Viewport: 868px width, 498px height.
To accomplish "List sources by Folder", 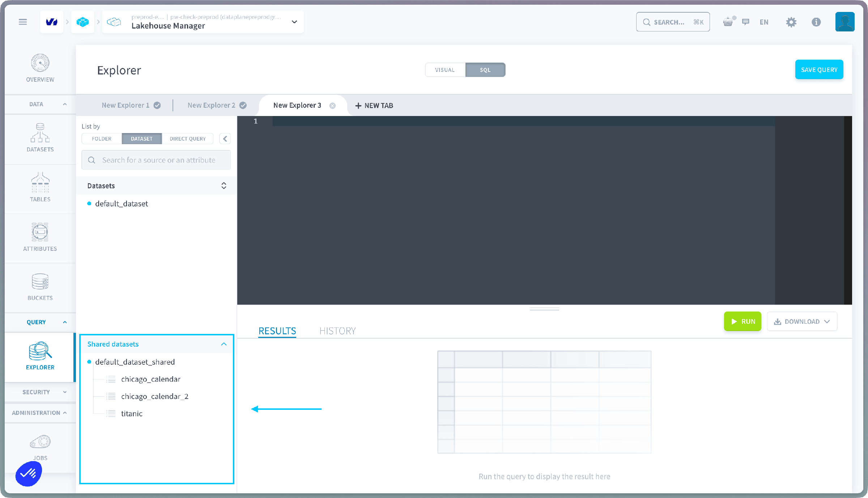I will click(102, 139).
